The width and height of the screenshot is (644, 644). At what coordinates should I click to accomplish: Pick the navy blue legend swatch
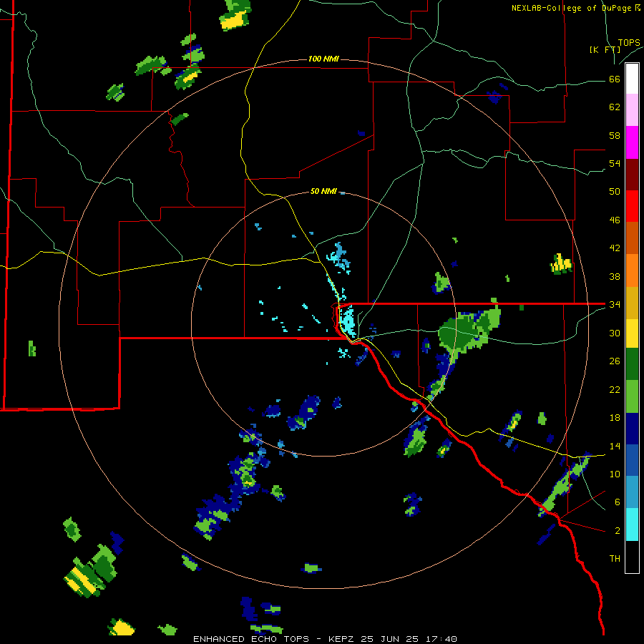(x=632, y=429)
